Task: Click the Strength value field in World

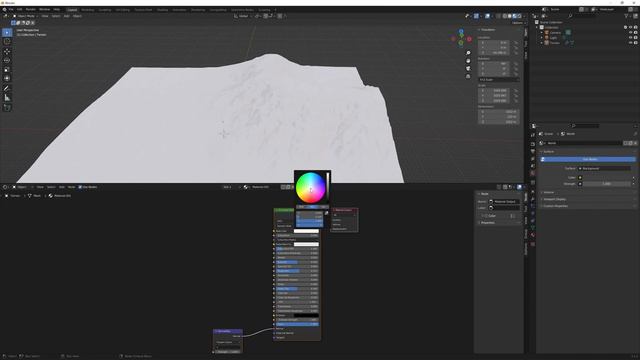Action: (606, 184)
